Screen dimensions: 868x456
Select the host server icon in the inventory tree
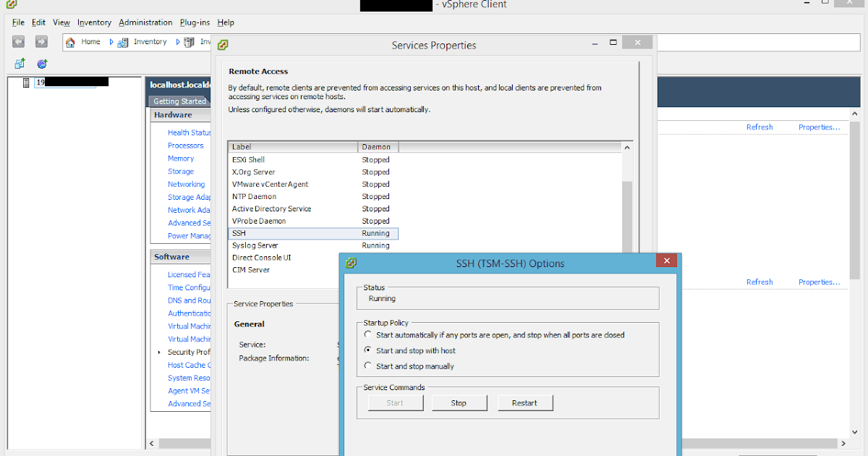click(x=27, y=83)
